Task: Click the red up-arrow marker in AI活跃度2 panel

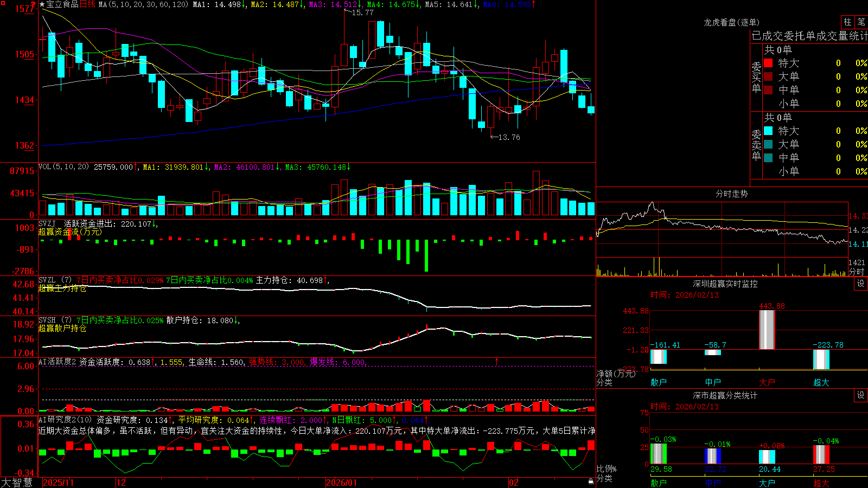Action: coord(496,361)
